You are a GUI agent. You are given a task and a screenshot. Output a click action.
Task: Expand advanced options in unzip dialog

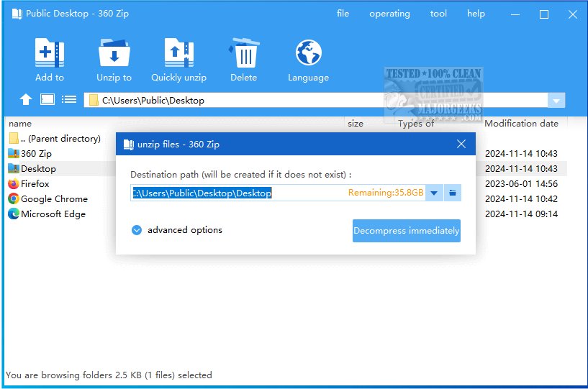137,230
